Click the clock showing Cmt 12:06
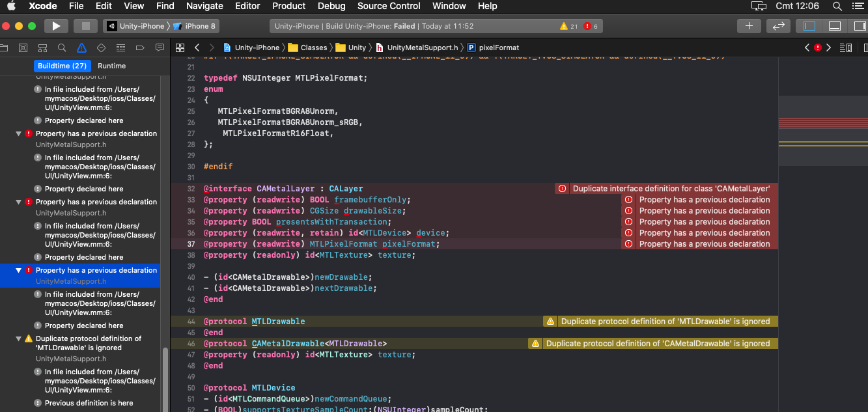The height and width of the screenshot is (412, 868). point(798,6)
